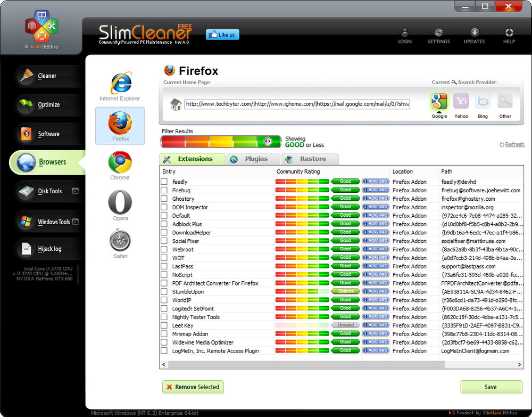Click the Facebook Like us button
Screen dimensions: 532x417
[x=222, y=35]
